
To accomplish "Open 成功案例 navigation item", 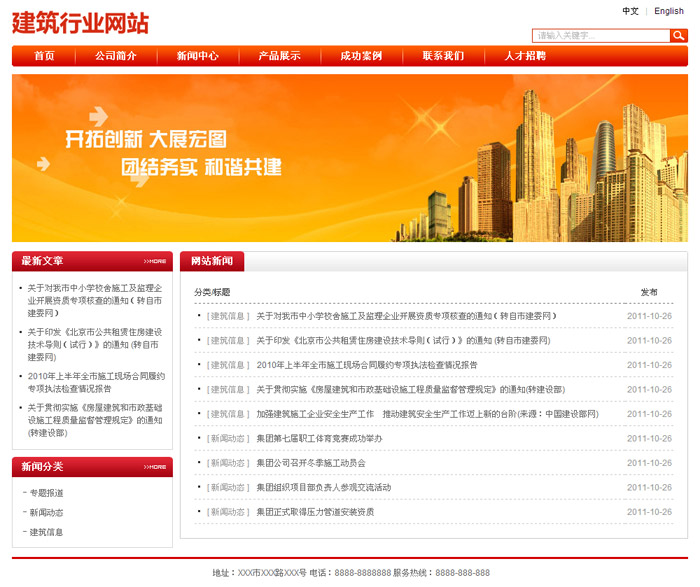I will pyautogui.click(x=361, y=56).
